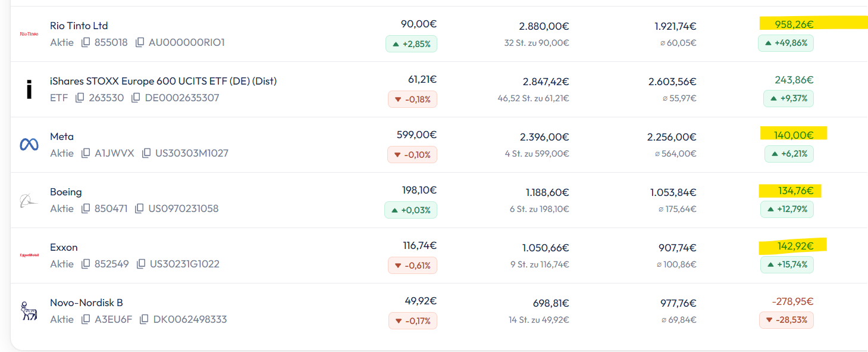Click the Meta infinity logo

pos(29,145)
